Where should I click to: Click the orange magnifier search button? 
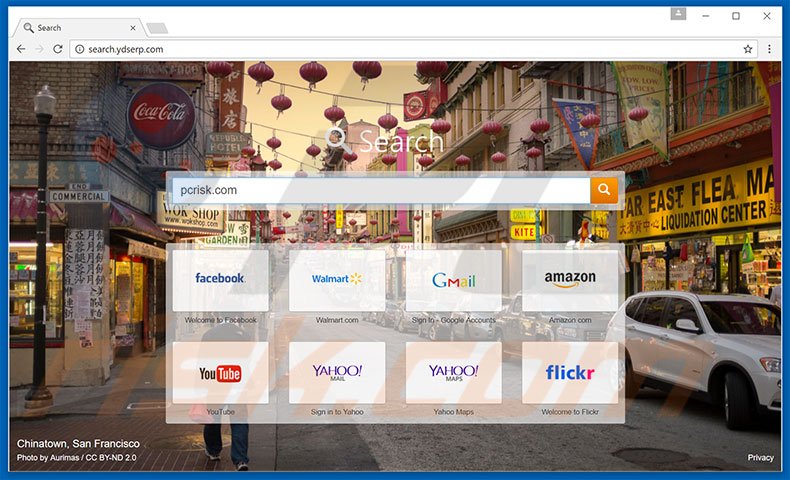coord(604,190)
